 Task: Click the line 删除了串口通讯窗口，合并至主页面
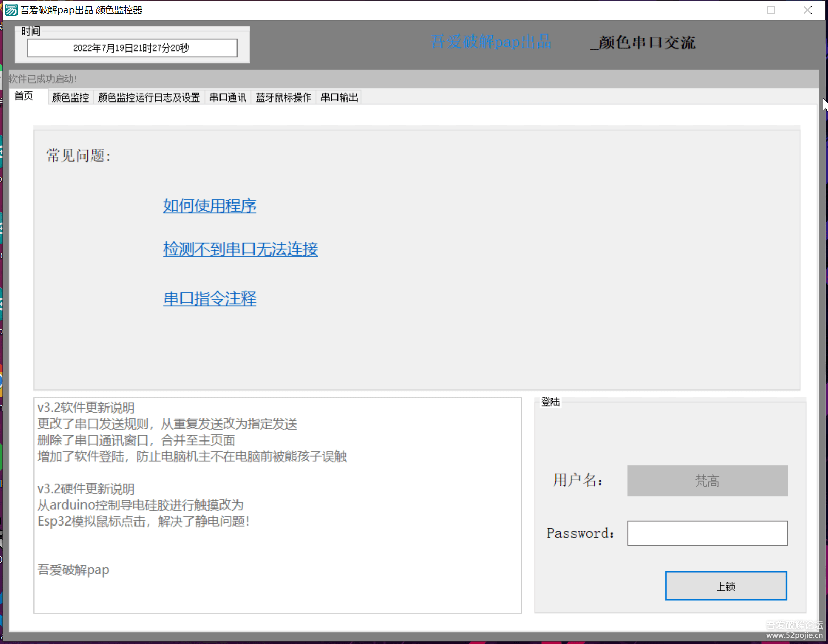(x=137, y=440)
